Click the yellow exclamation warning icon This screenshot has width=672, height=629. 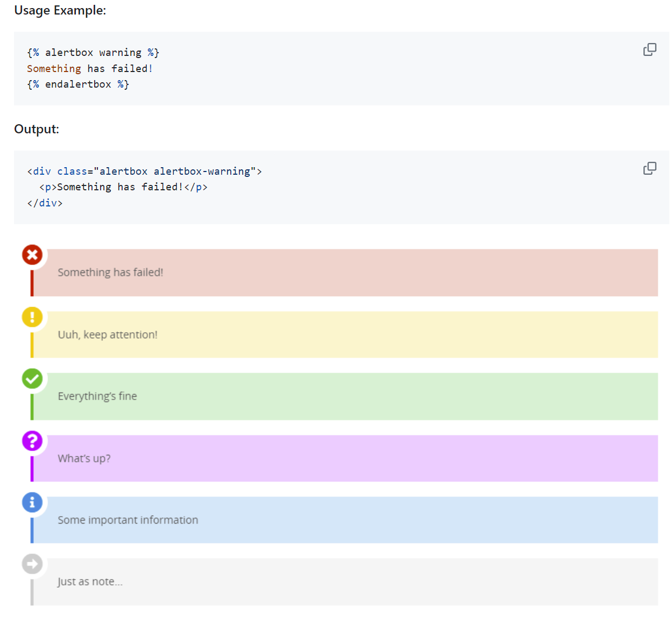(x=32, y=317)
